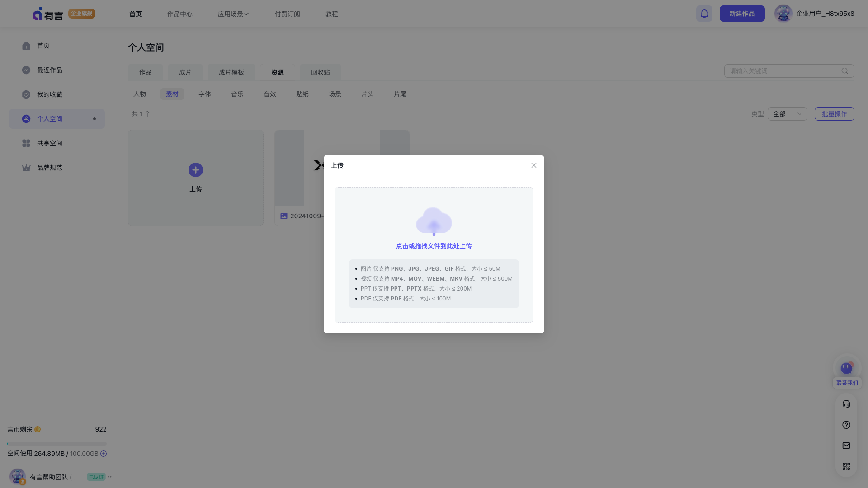Expand the 应用场景 dropdown menu

click(x=233, y=14)
